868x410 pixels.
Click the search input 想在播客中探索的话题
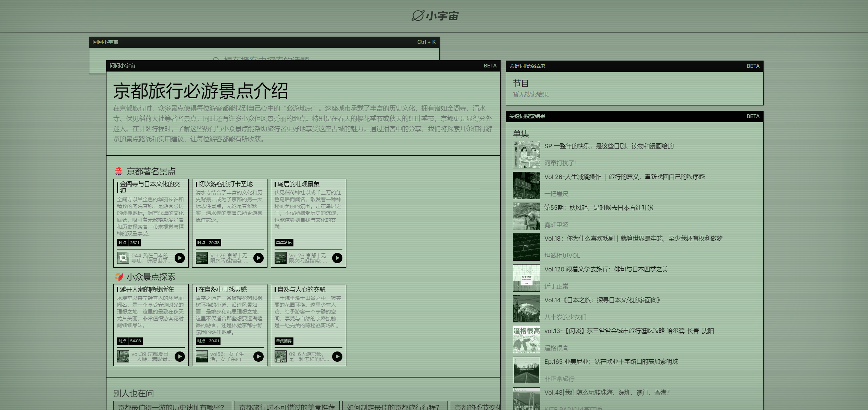click(266, 59)
